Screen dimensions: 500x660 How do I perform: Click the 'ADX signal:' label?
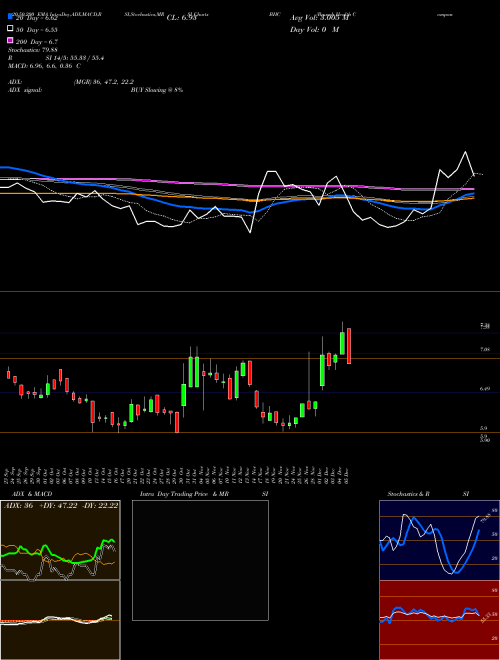[x=25, y=90]
